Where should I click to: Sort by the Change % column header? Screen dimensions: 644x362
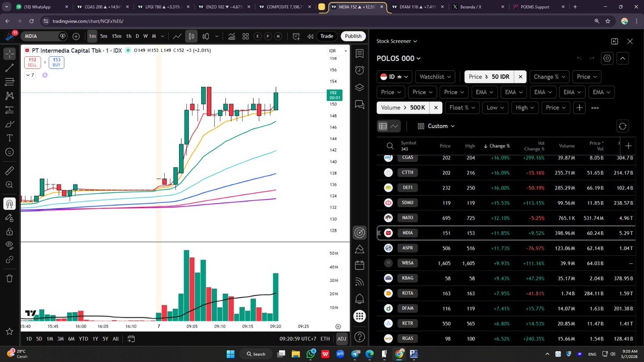[x=497, y=146]
